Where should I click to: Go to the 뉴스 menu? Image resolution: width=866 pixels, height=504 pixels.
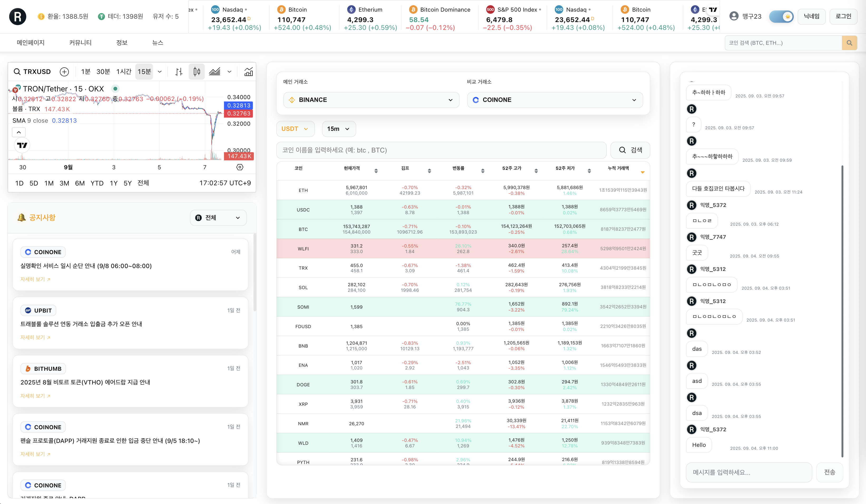(x=157, y=43)
